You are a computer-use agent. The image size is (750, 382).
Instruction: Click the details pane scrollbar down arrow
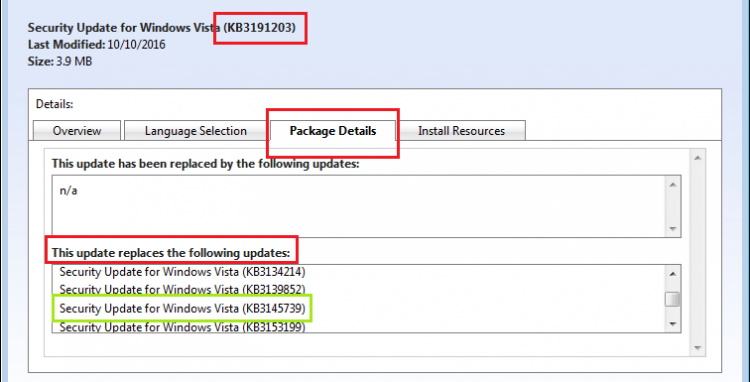pyautogui.click(x=697, y=348)
